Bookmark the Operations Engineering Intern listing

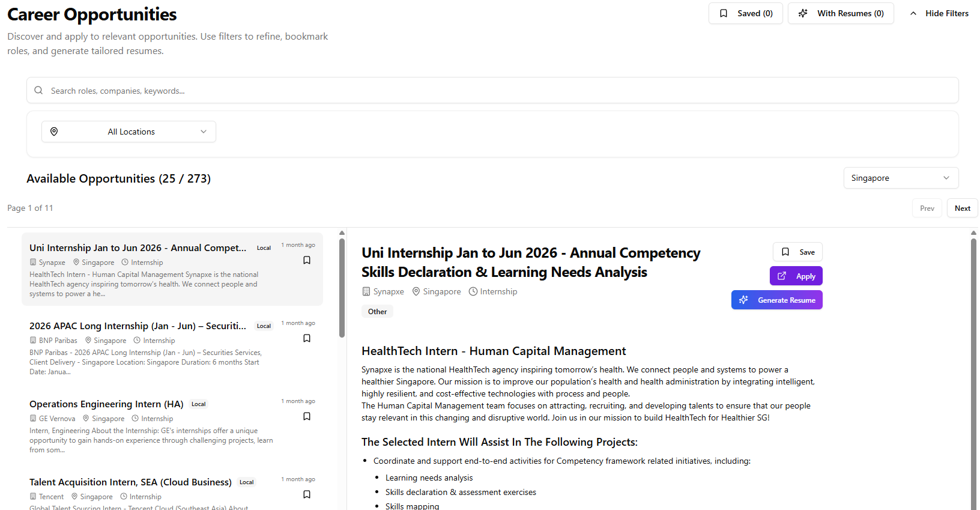coord(307,416)
